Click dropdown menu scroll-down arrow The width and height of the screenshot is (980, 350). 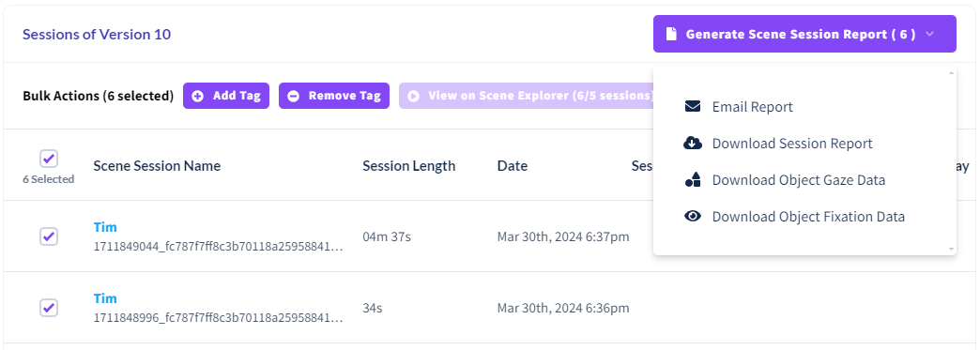pyautogui.click(x=951, y=250)
